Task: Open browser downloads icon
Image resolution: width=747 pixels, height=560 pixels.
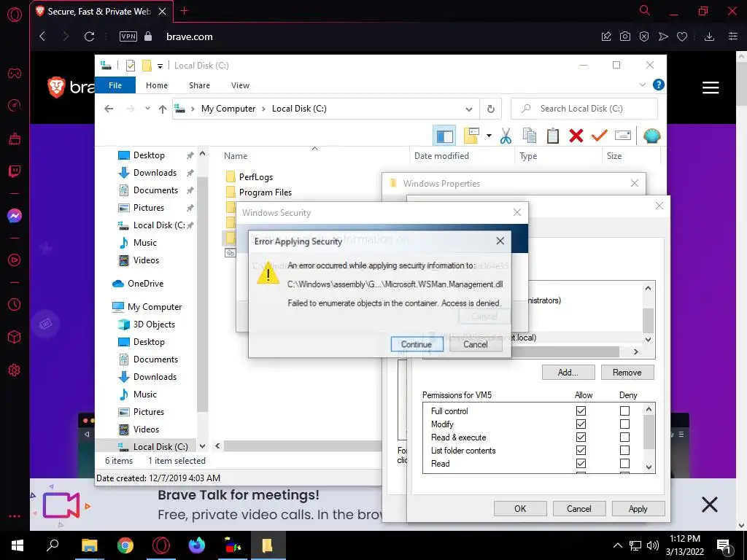Action: click(709, 36)
